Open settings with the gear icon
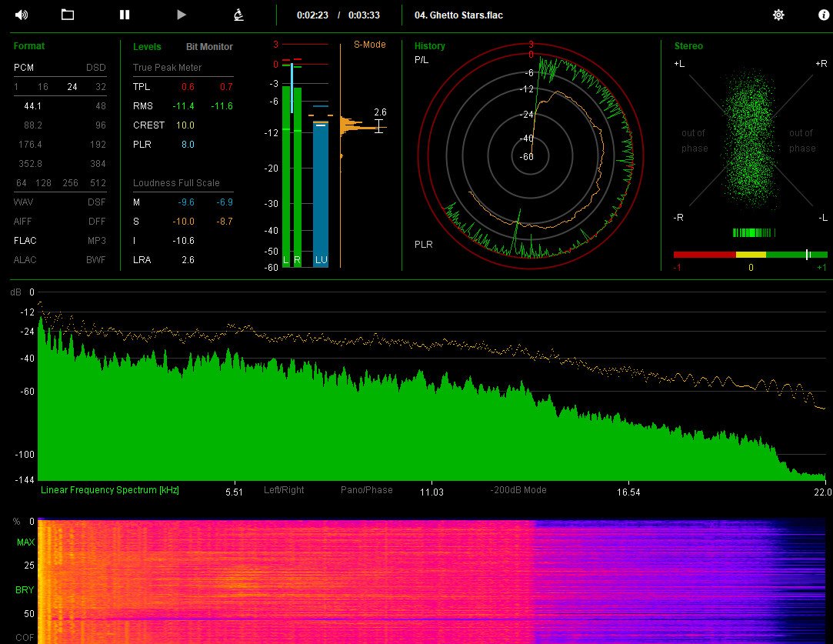Image resolution: width=833 pixels, height=644 pixels. tap(778, 15)
